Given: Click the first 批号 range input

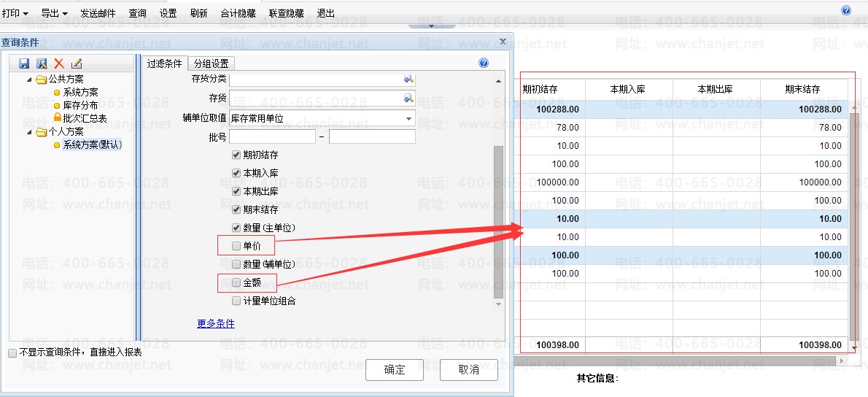Looking at the screenshot, I should pyautogui.click(x=272, y=136).
